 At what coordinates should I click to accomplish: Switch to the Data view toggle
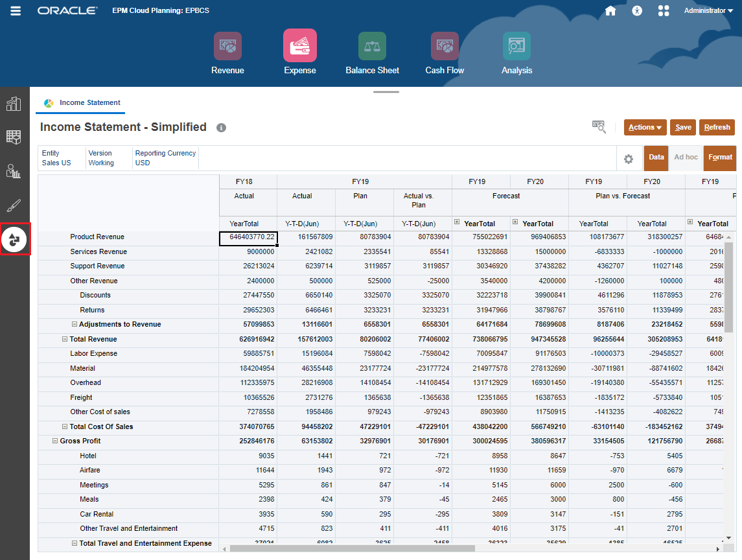click(657, 157)
